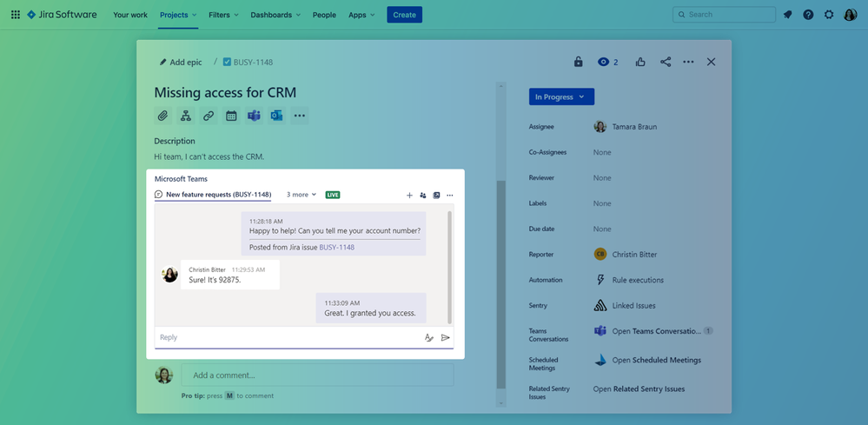The image size is (868, 425).
Task: Open the app switcher grid icon
Action: click(x=16, y=15)
